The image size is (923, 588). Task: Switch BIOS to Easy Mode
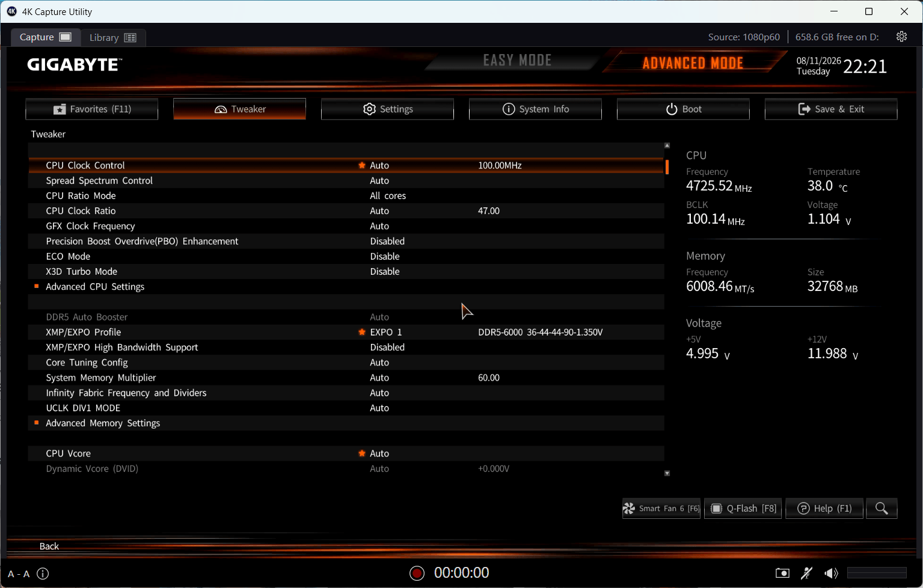pos(518,61)
